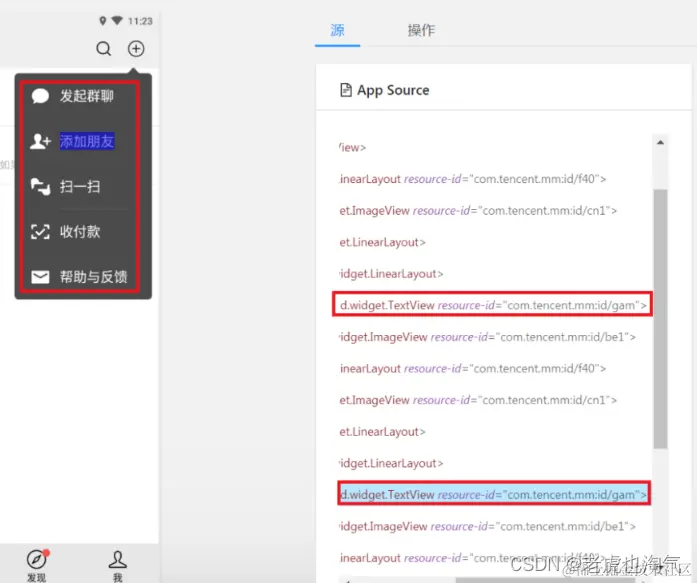Screen dimensions: 697x583
Task: Select second ImageView be1 source node
Action: pos(487,526)
